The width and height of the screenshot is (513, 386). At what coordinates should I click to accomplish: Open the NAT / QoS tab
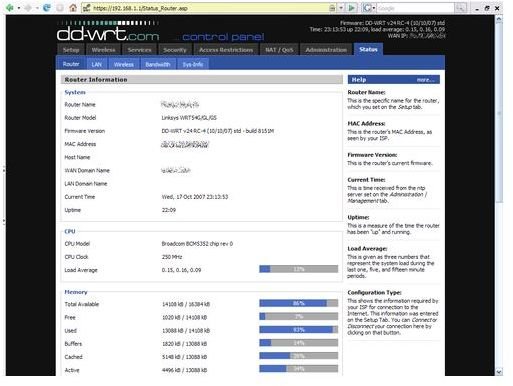click(x=279, y=50)
